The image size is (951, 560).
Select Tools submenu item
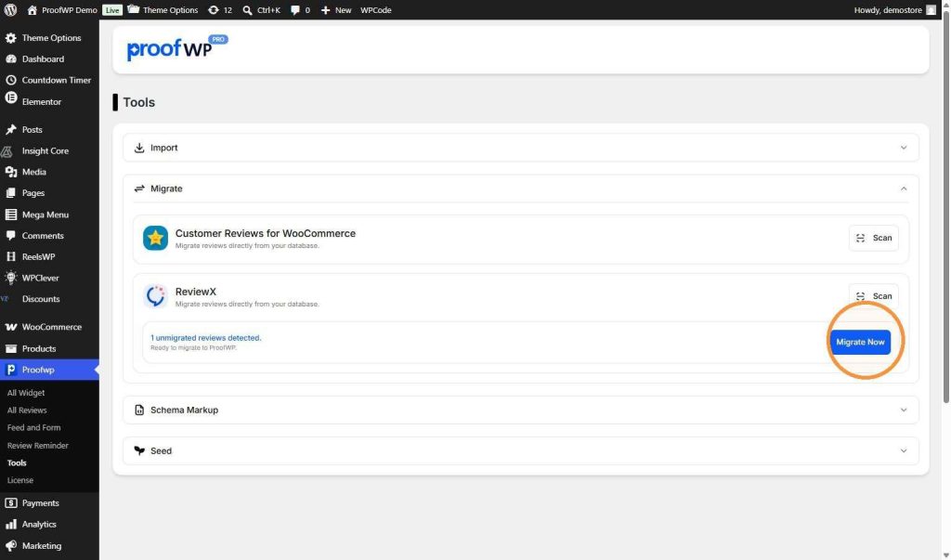(x=17, y=462)
